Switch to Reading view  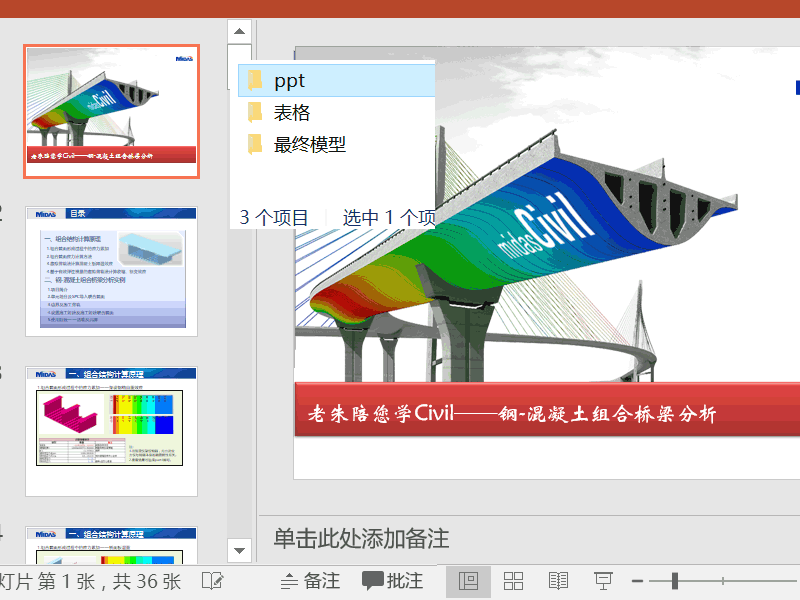click(558, 581)
